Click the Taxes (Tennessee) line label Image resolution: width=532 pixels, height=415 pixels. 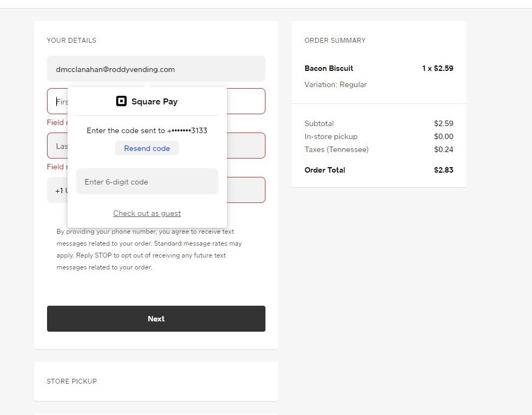click(x=336, y=149)
